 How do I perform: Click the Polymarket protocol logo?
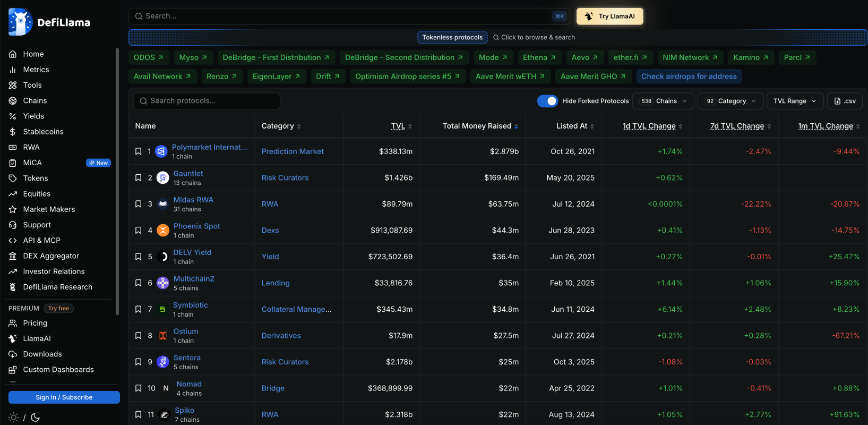tap(161, 151)
